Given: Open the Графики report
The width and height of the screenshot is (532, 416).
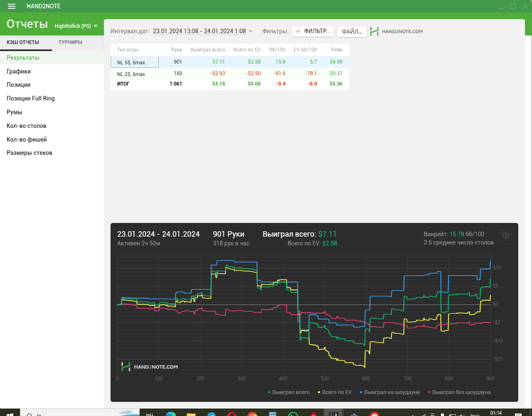Looking at the screenshot, I should tap(52, 71).
